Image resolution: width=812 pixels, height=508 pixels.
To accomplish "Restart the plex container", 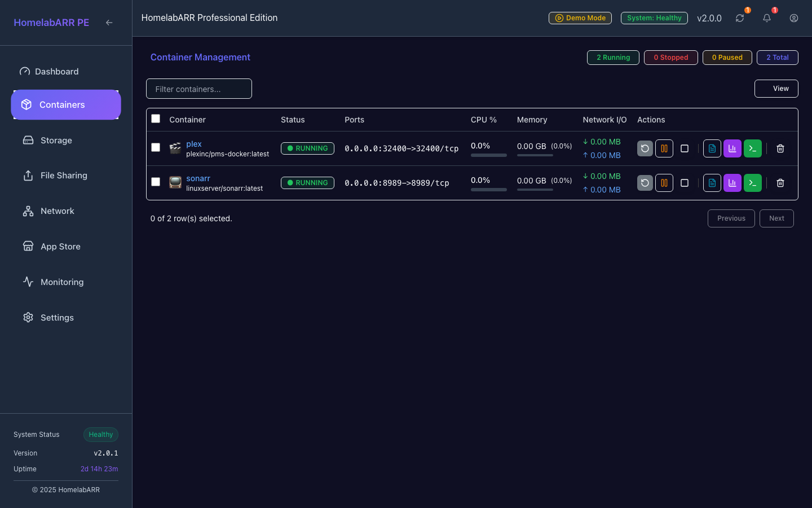I will [645, 148].
